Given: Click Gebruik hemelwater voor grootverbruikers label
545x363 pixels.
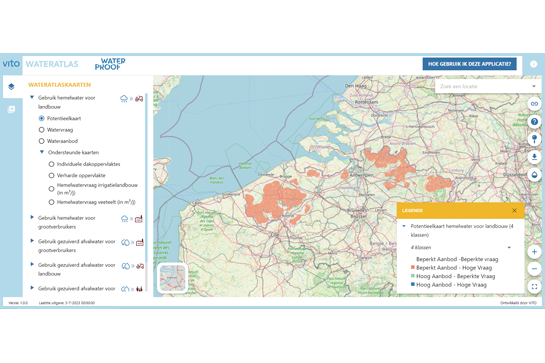Looking at the screenshot, I should [x=66, y=222].
